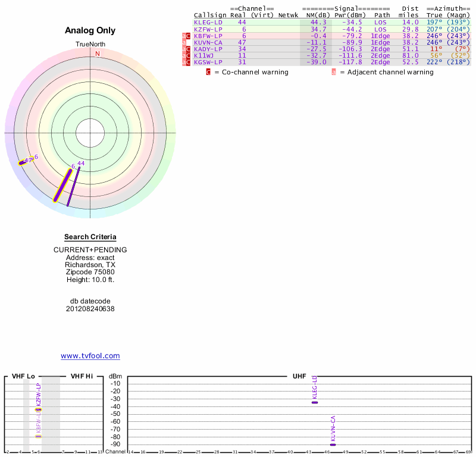Click the KZFW-LP marker in VHF Lo chart
476x457 pixels.
click(x=38, y=410)
